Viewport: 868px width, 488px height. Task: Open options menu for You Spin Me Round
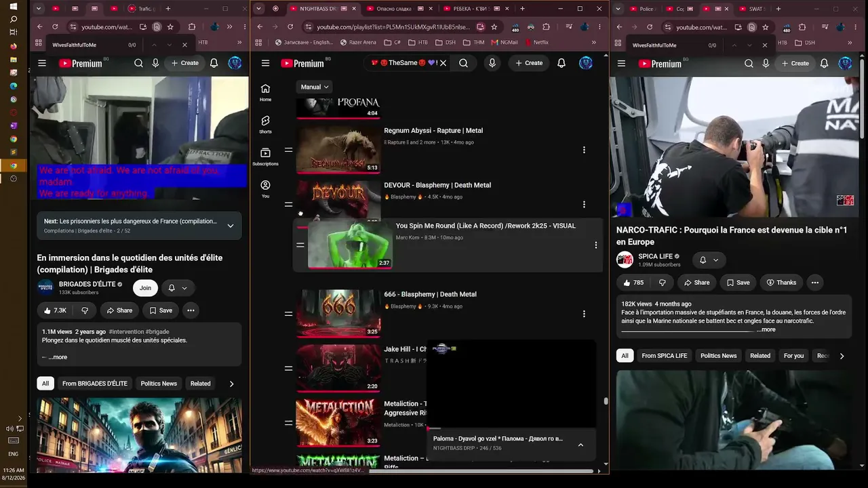click(596, 245)
